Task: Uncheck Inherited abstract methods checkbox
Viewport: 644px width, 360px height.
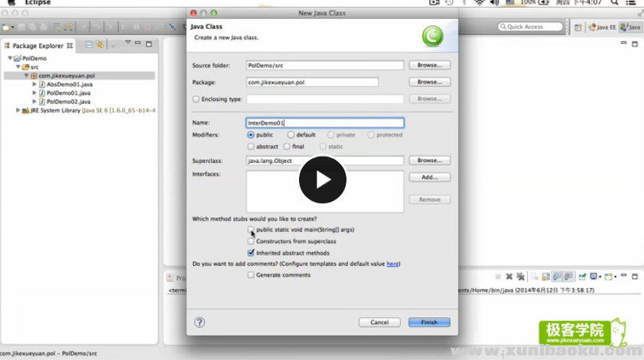Action: click(251, 252)
